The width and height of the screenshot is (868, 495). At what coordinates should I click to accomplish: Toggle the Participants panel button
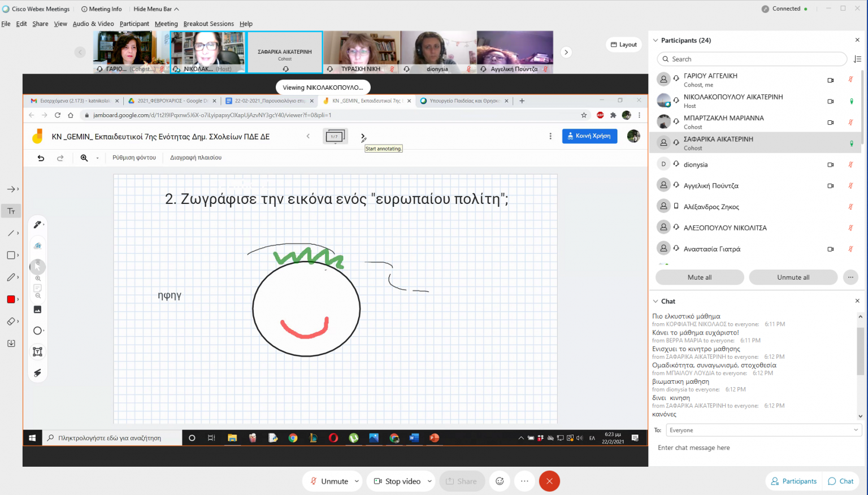click(x=794, y=481)
